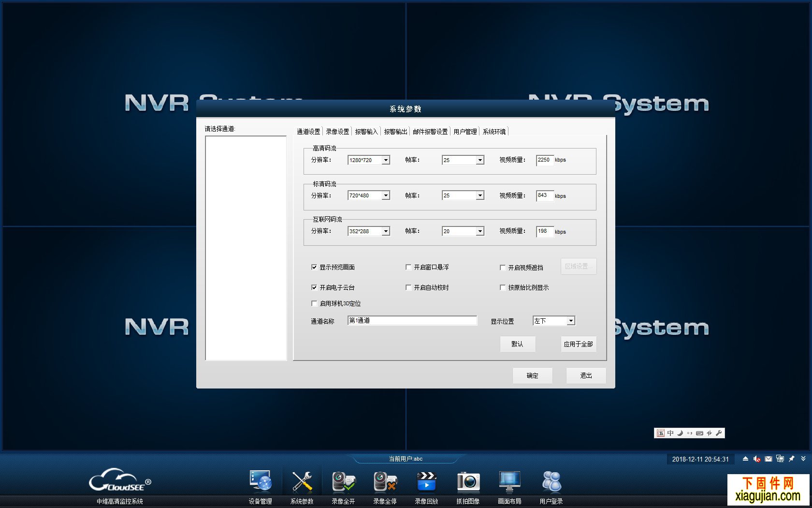Image resolution: width=812 pixels, height=508 pixels.
Task: Switch to 报警输出 tab
Action: [395, 132]
